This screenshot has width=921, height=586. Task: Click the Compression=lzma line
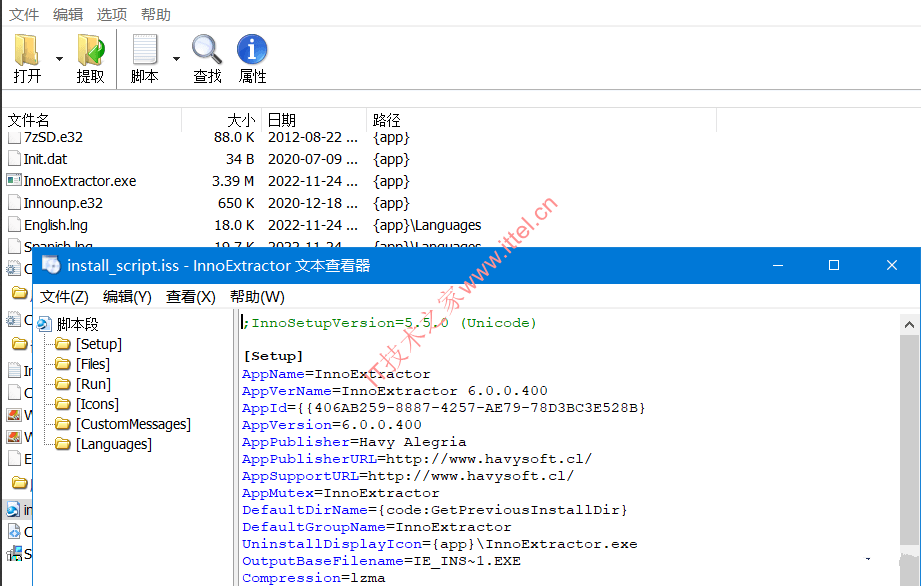[314, 578]
